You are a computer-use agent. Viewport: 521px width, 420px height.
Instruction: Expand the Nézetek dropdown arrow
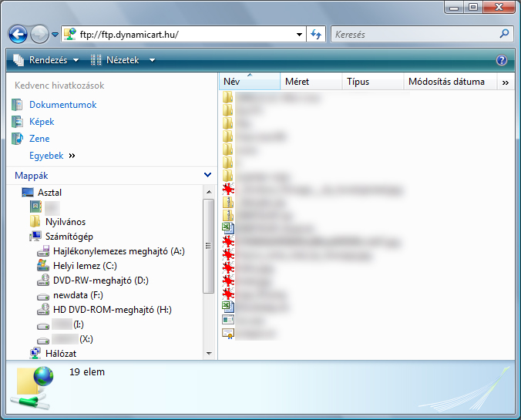point(152,60)
